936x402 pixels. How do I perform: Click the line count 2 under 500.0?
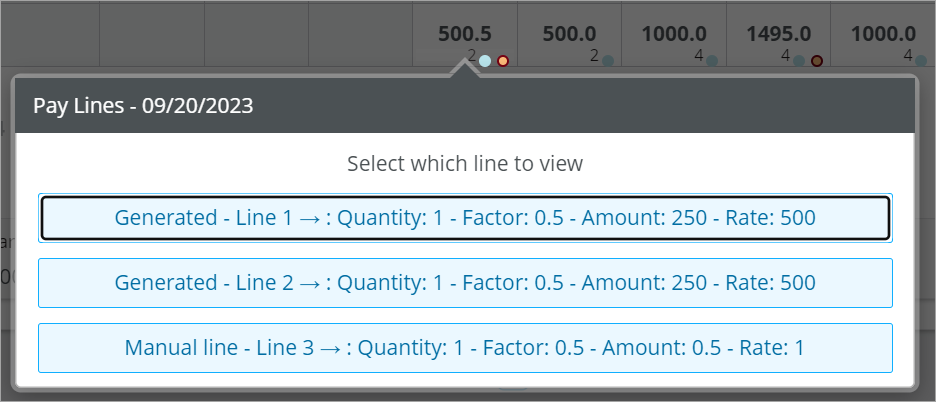pyautogui.click(x=594, y=56)
